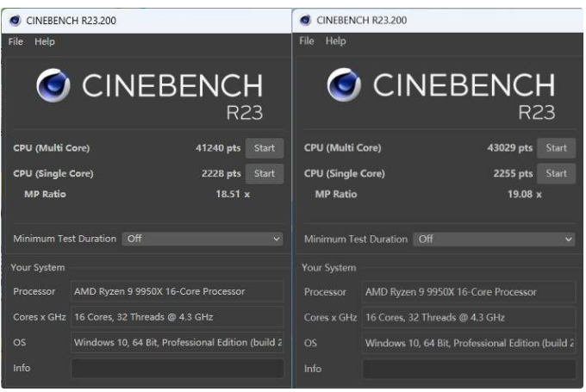Viewport: 586px width, 392px height.
Task: Click the Cinebench sphere logo in right window
Action: 344,86
